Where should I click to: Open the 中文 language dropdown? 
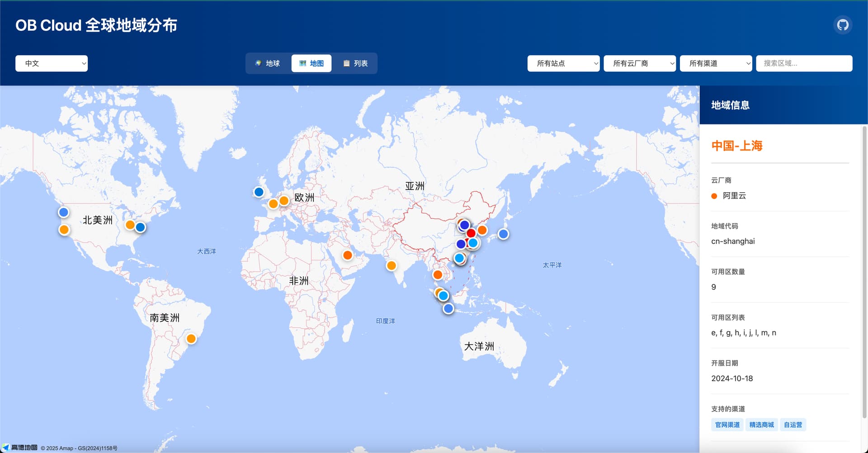point(52,63)
